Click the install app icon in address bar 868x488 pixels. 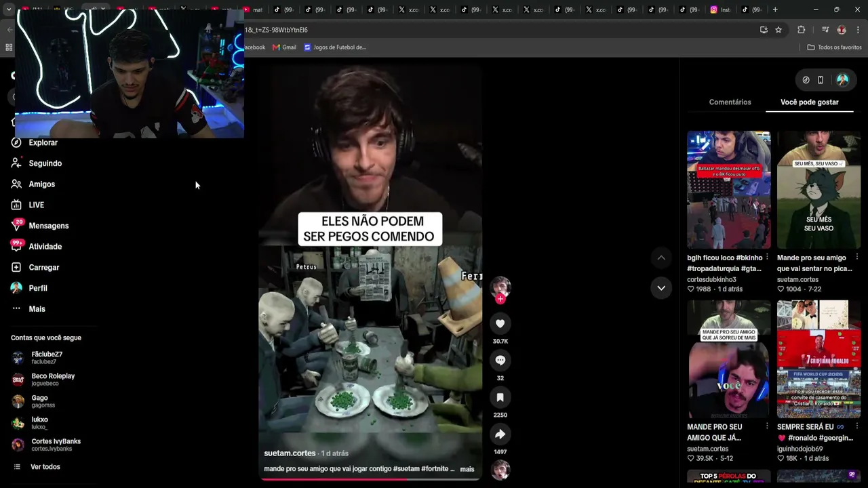[764, 30]
